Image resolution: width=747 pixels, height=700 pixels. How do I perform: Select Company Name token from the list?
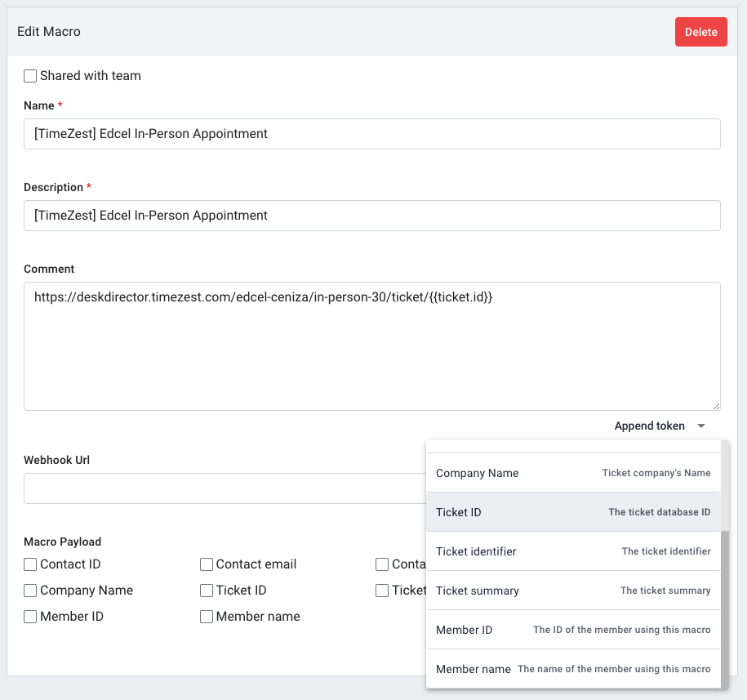tap(572, 473)
